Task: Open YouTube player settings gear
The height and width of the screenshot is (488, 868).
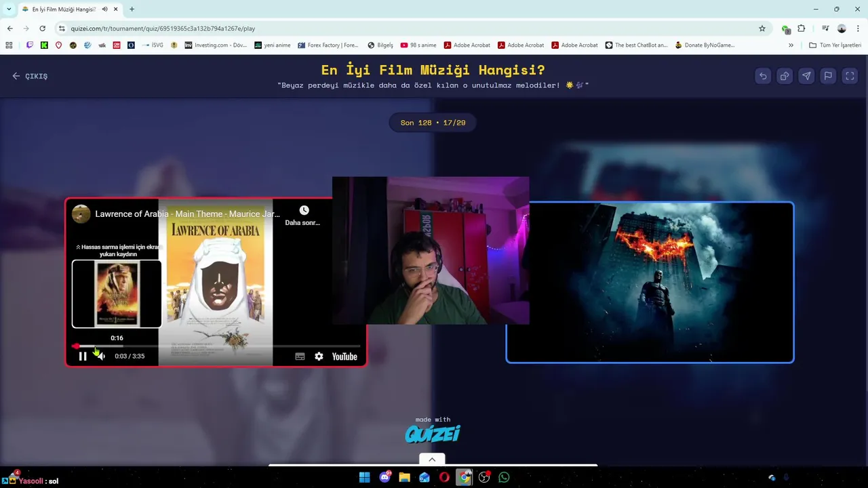Action: point(319,357)
